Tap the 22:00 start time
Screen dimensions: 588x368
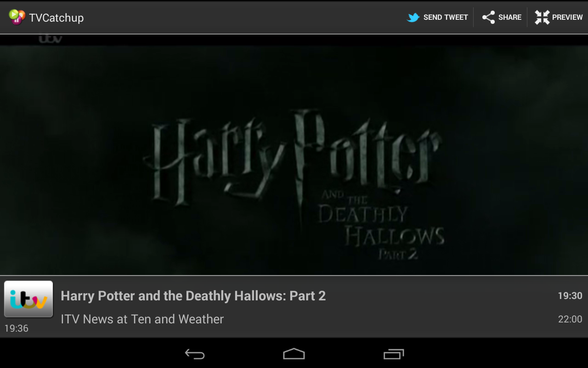click(x=570, y=319)
